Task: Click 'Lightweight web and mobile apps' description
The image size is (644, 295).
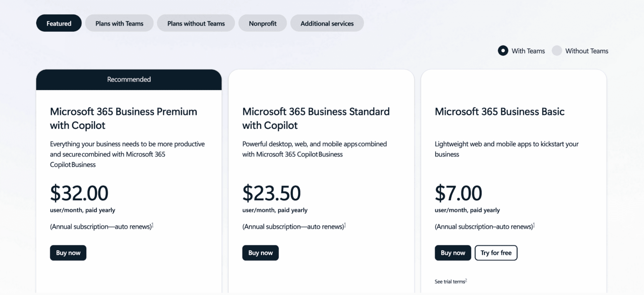Action: (507, 149)
